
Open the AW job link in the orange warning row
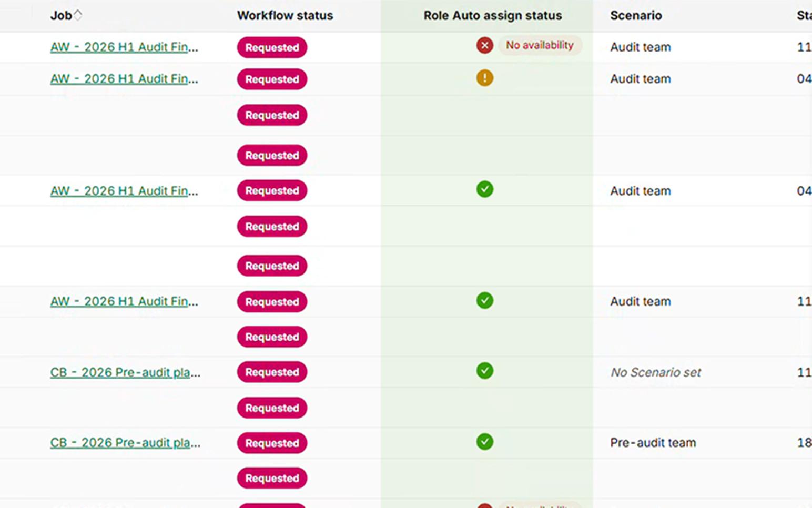tap(124, 79)
